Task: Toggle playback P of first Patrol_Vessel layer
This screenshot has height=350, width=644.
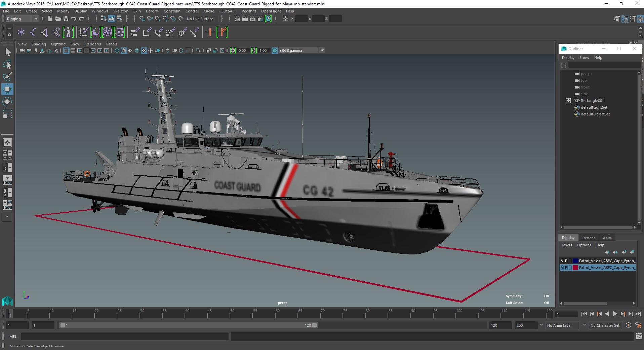Action: tap(566, 261)
